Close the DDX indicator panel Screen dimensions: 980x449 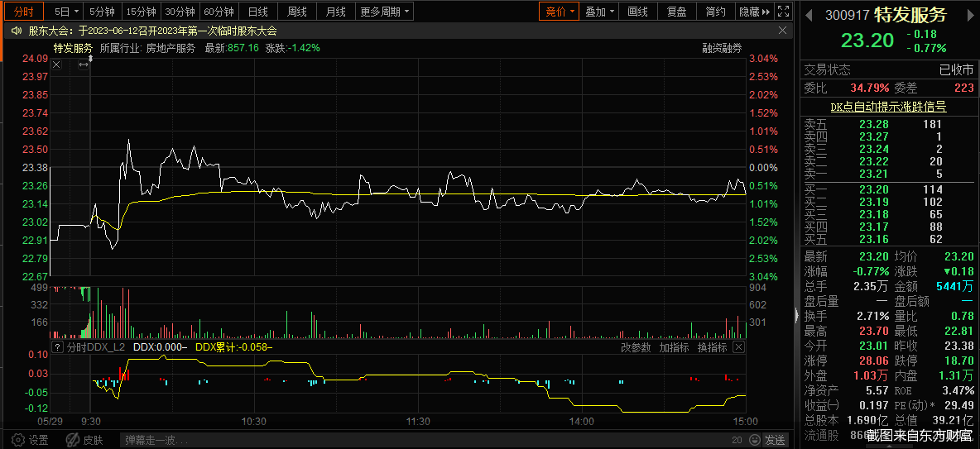coord(739,348)
